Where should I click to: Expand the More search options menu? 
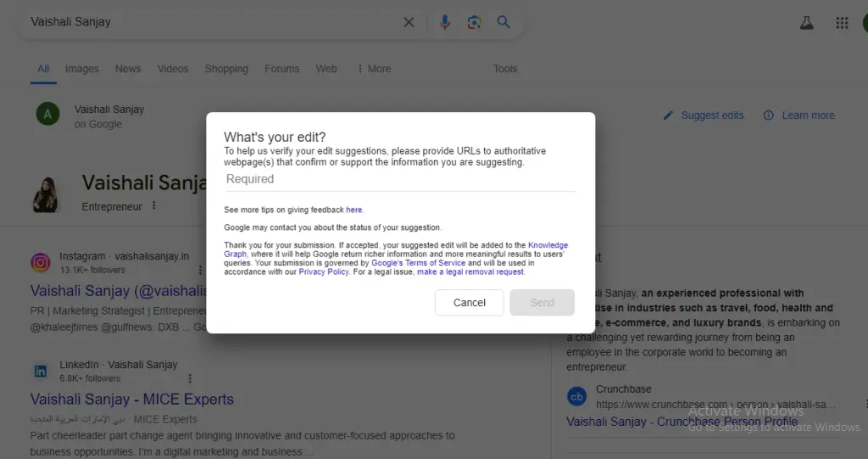pos(374,69)
